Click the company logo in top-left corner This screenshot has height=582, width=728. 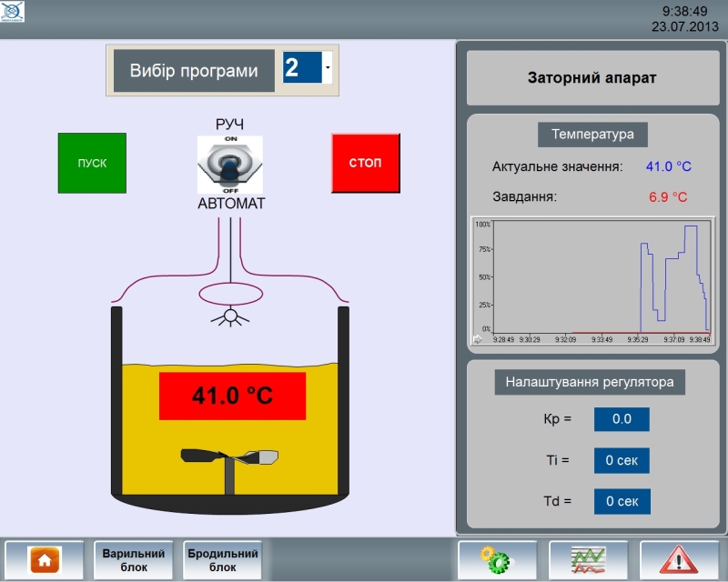[14, 11]
